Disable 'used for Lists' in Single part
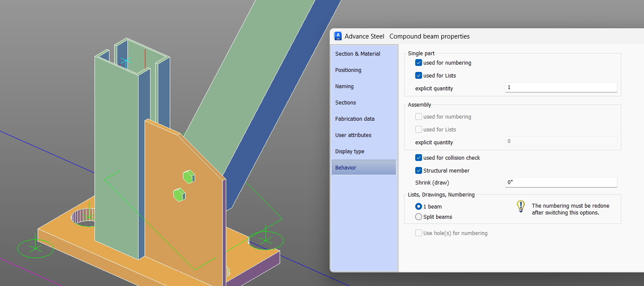The width and height of the screenshot is (644, 286). point(418,75)
